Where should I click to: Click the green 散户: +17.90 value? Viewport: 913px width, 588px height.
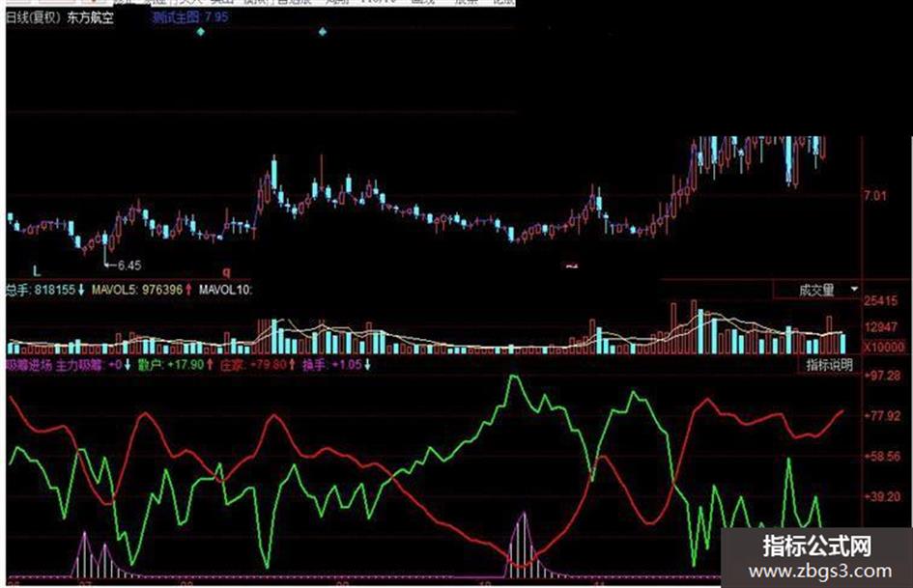click(171, 365)
